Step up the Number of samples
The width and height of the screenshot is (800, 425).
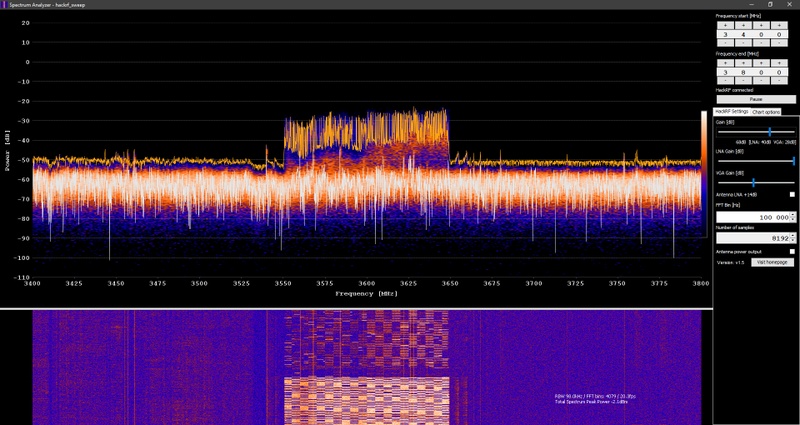tap(793, 235)
